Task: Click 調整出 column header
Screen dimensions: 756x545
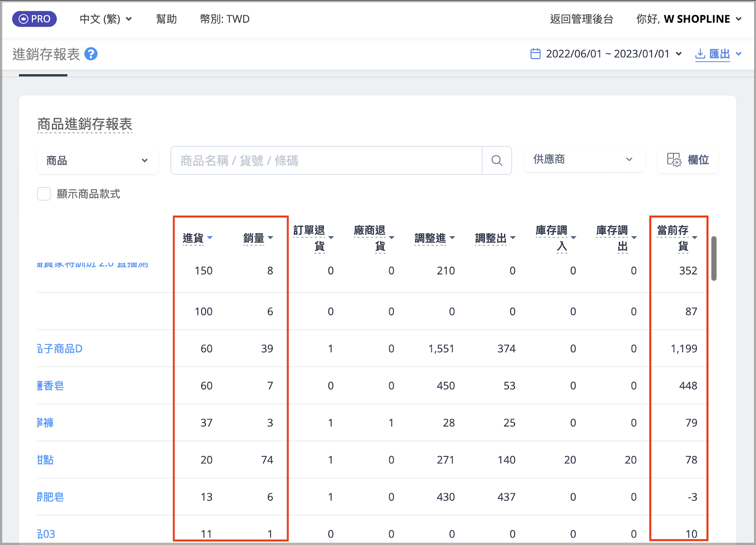Action: 491,238
